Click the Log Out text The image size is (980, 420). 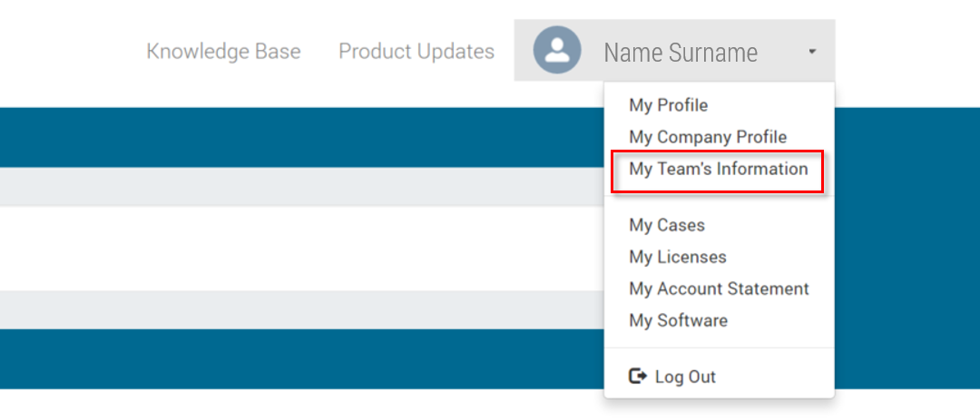click(685, 376)
